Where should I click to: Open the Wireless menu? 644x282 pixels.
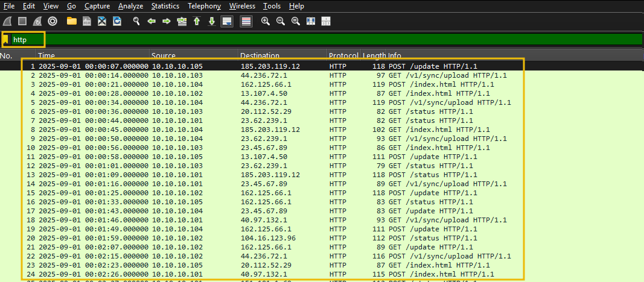point(242,6)
